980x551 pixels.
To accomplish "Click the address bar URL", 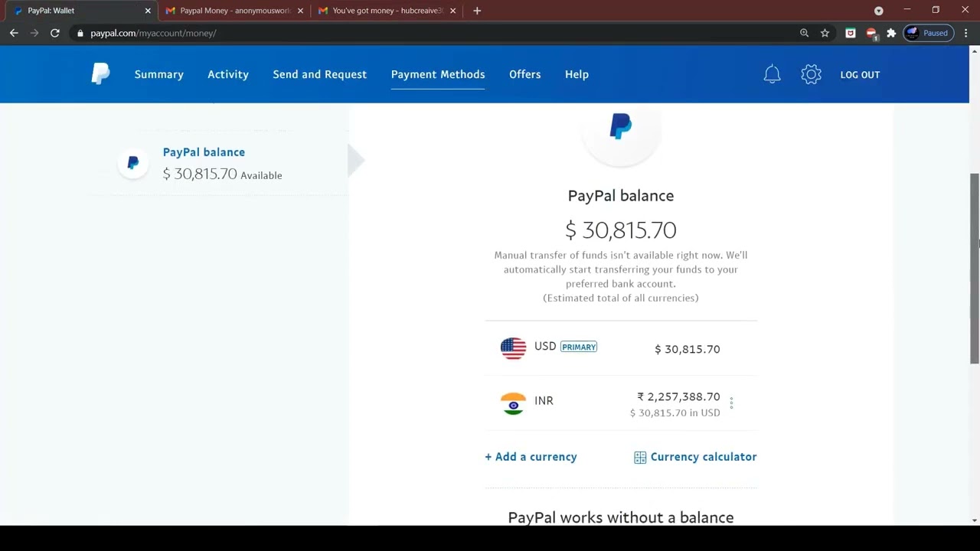I will point(153,33).
